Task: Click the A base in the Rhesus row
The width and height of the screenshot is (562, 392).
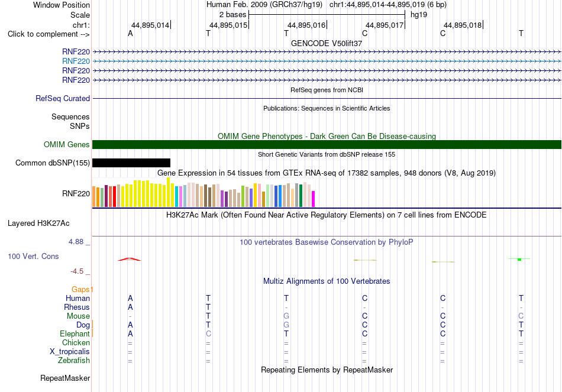Action: click(131, 307)
